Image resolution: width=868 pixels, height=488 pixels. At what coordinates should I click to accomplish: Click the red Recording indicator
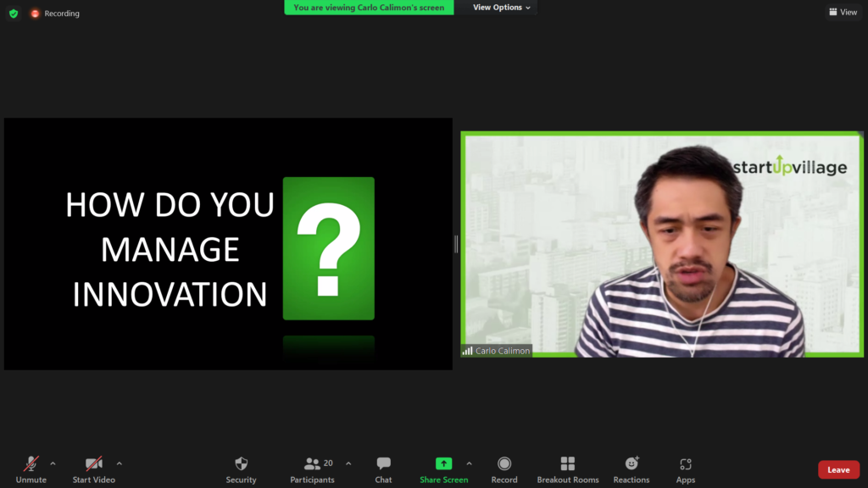pos(36,13)
